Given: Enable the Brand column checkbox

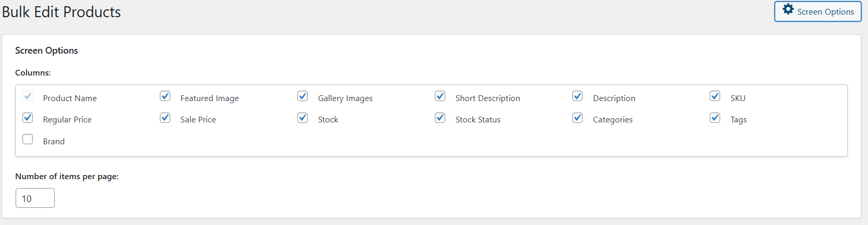Looking at the screenshot, I should point(28,140).
